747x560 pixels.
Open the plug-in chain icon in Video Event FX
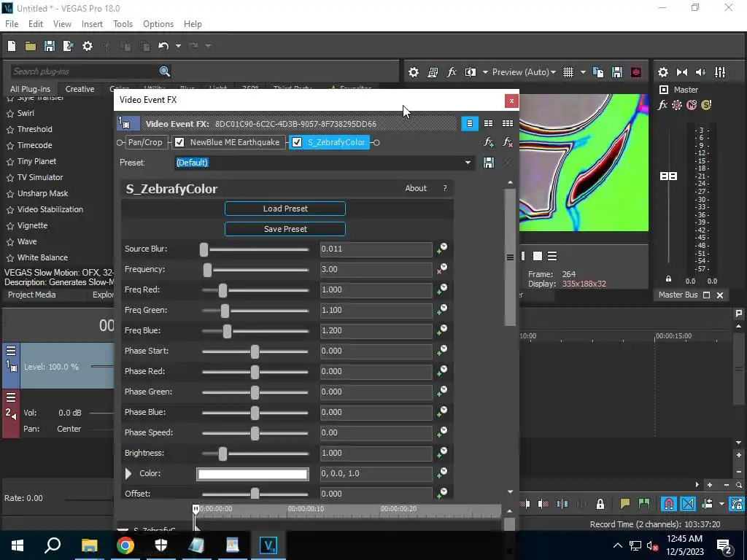click(489, 142)
